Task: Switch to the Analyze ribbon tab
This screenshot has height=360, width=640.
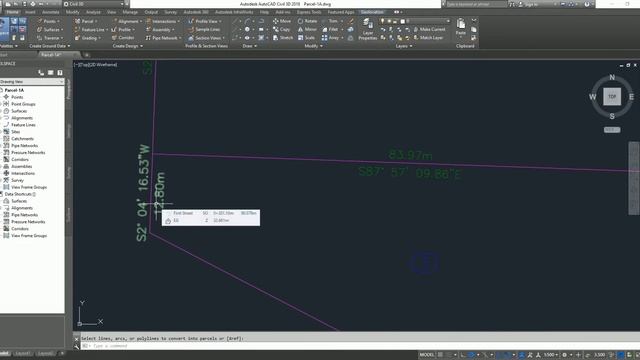Action: tap(93, 12)
